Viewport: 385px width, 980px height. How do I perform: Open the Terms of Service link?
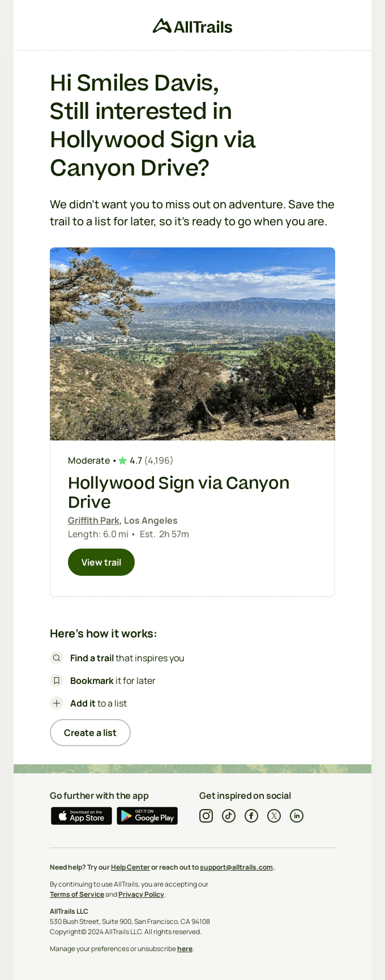coord(77,895)
